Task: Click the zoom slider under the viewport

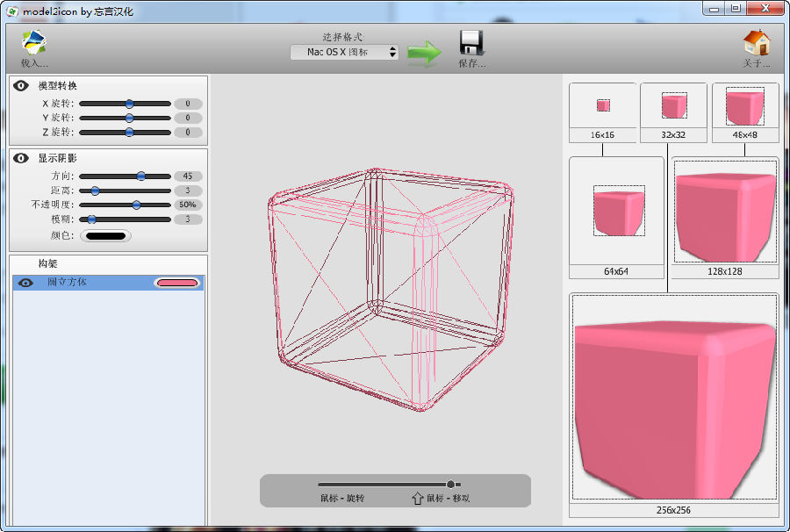Action: coord(388,484)
